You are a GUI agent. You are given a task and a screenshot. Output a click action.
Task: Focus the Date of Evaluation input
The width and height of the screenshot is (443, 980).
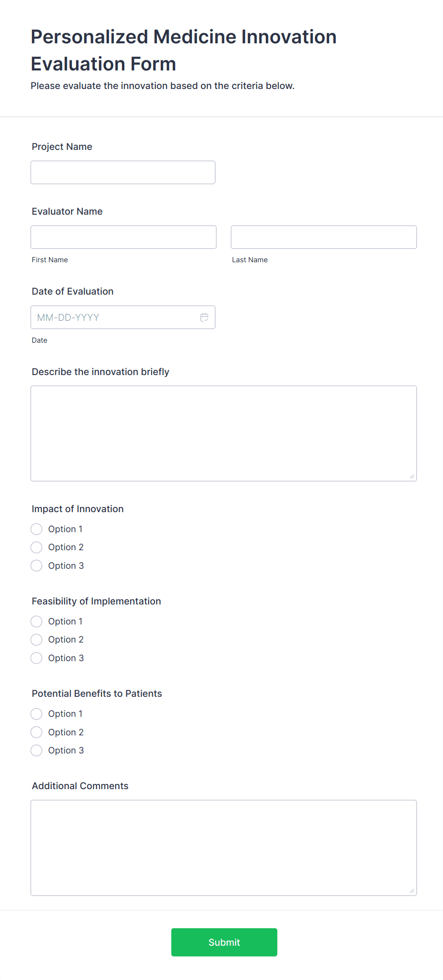[x=114, y=317]
